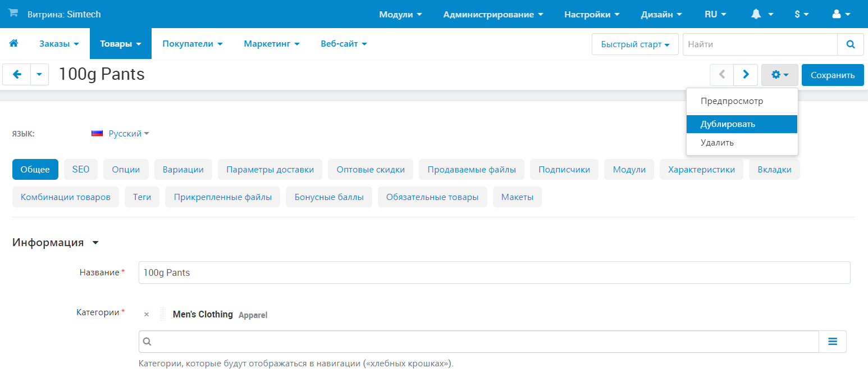Switch to the SEO tab
868x377 pixels.
point(80,169)
